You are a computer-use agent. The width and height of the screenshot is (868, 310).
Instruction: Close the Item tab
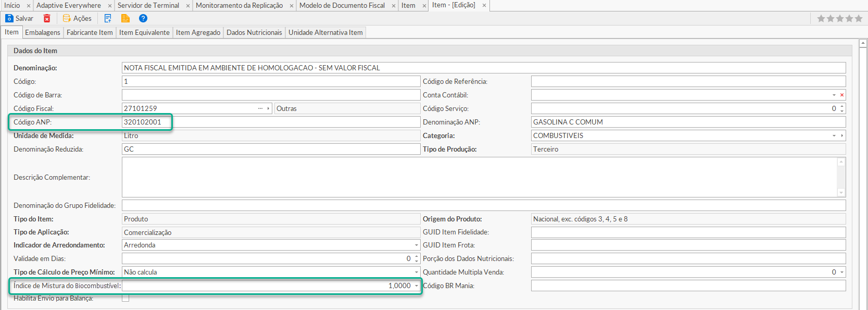coord(424,6)
